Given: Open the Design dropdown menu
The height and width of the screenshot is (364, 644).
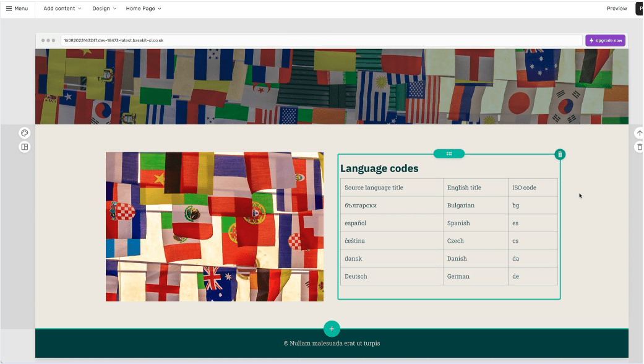Looking at the screenshot, I should 104,9.
